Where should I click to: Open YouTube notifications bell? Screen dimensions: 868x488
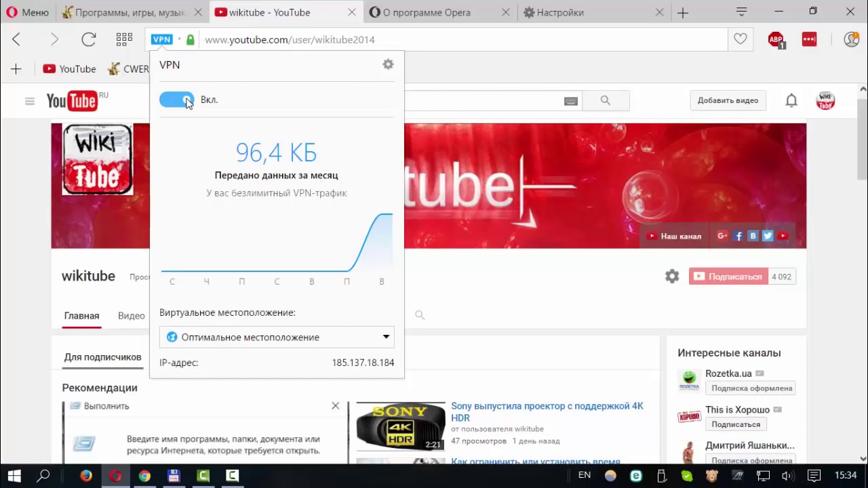pos(791,101)
